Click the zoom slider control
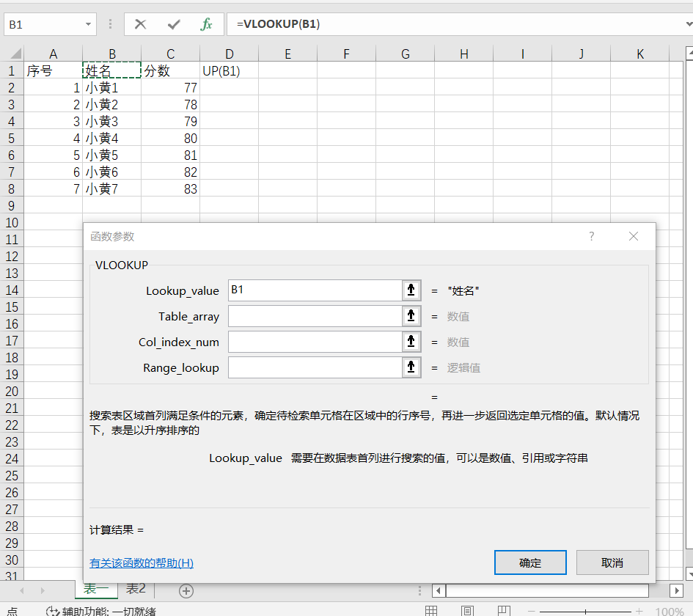The height and width of the screenshot is (616, 693). 585,612
